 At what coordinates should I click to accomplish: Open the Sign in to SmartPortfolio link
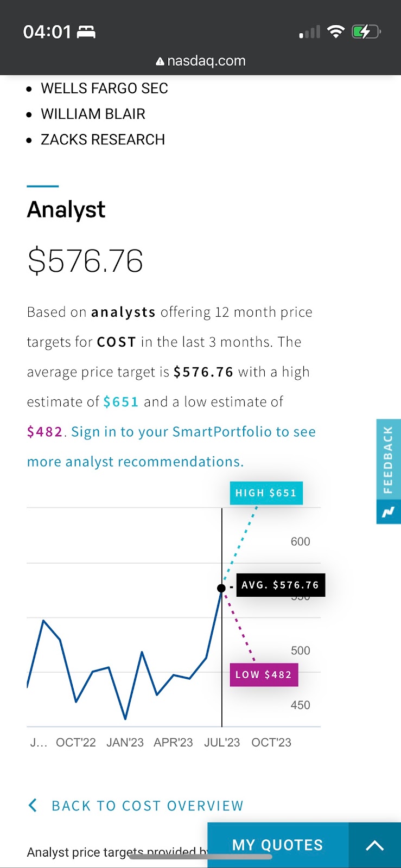click(171, 446)
